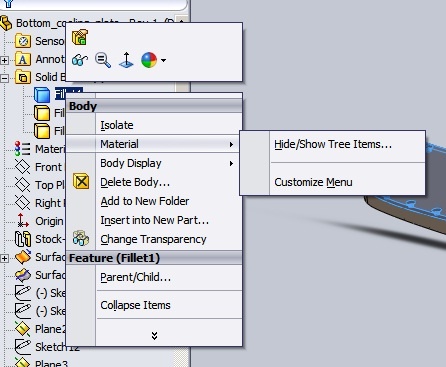The height and width of the screenshot is (367, 446).
Task: Click the second Surface feature icon
Action: pos(23,275)
